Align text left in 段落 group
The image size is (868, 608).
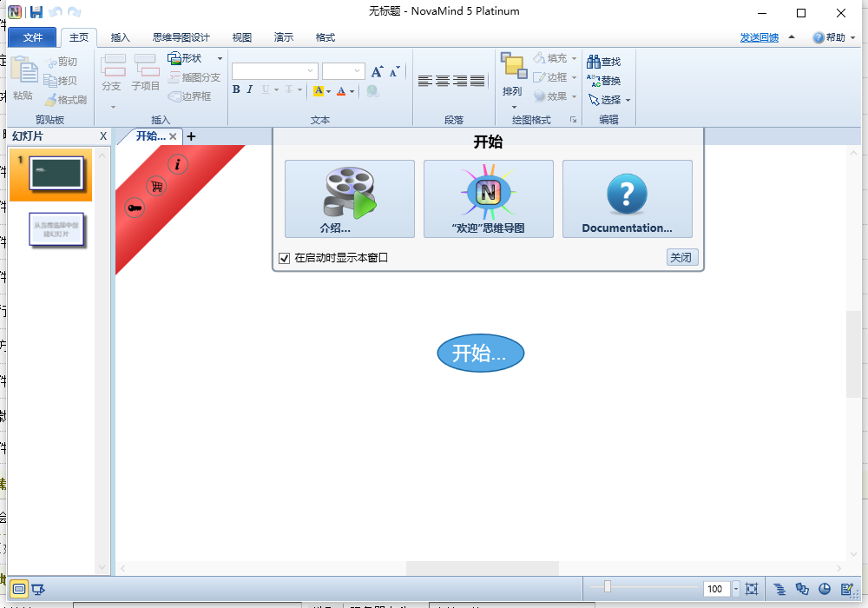tap(424, 81)
